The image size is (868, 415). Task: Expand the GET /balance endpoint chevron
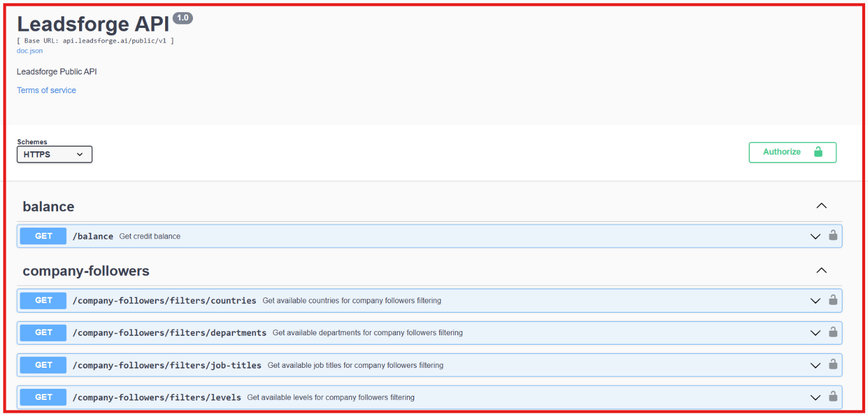815,236
